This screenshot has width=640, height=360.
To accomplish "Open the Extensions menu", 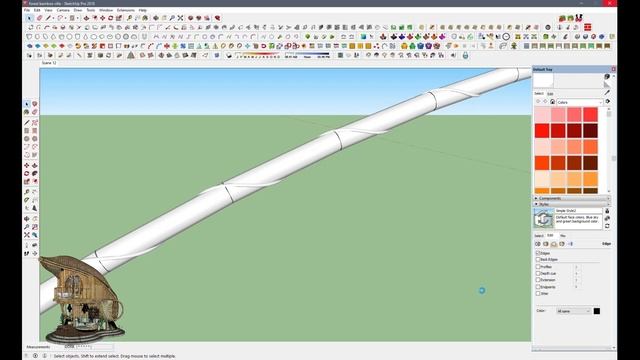I will (x=126, y=10).
